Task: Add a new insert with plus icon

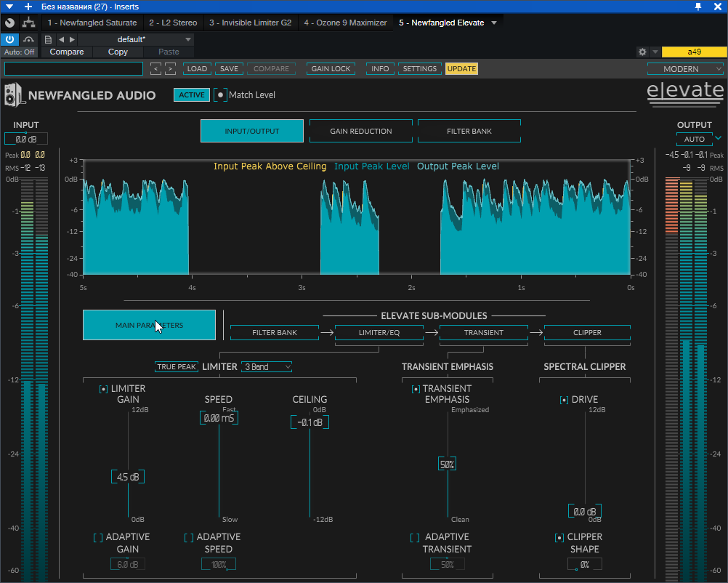Action: (28, 7)
